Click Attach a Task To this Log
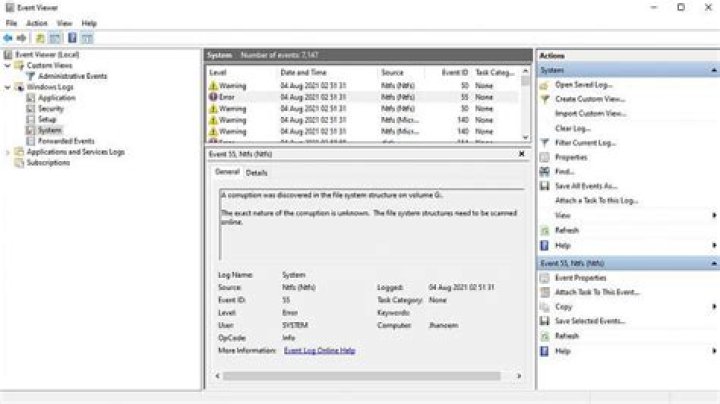 596,201
